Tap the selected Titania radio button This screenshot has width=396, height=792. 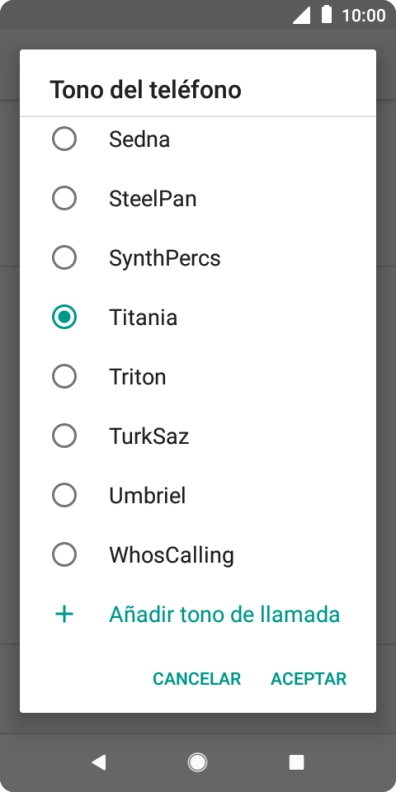pos(64,317)
